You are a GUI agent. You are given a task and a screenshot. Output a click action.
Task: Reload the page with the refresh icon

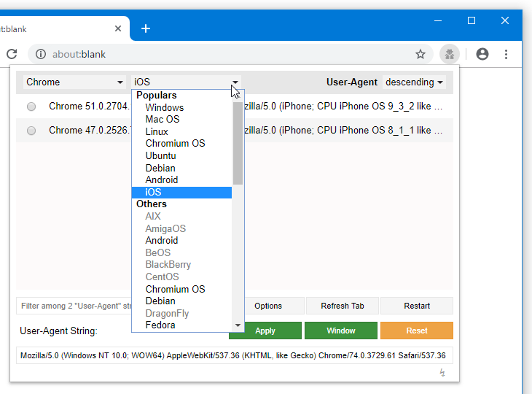point(12,54)
